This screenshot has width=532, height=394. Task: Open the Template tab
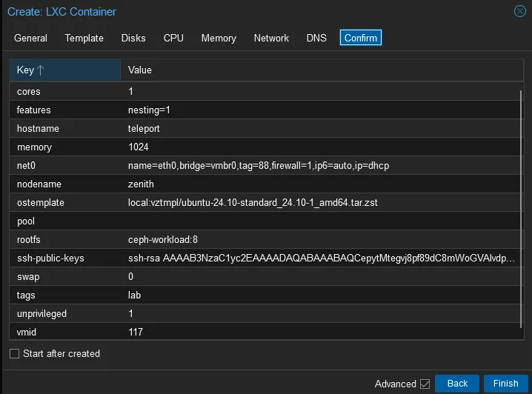tap(84, 38)
